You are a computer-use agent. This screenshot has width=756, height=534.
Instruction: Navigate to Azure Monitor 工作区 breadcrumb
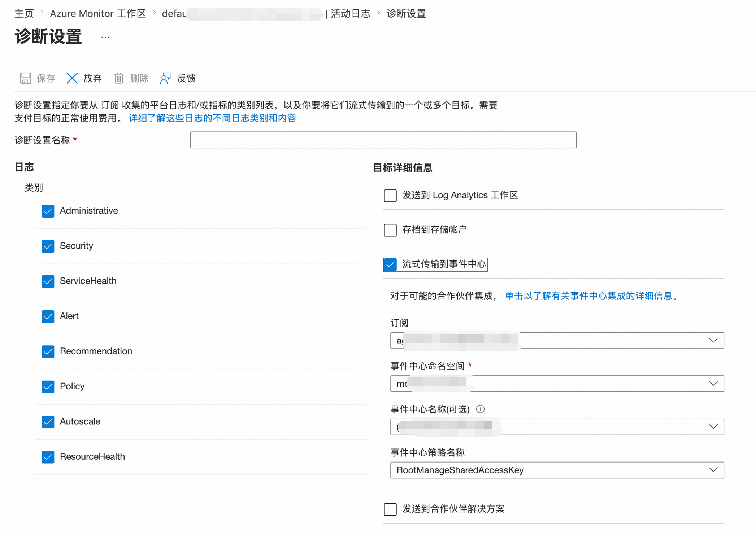pos(98,14)
